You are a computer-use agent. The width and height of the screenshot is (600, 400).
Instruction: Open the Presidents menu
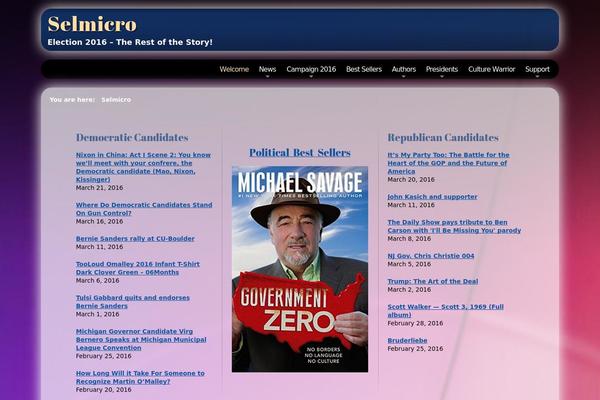tap(442, 69)
